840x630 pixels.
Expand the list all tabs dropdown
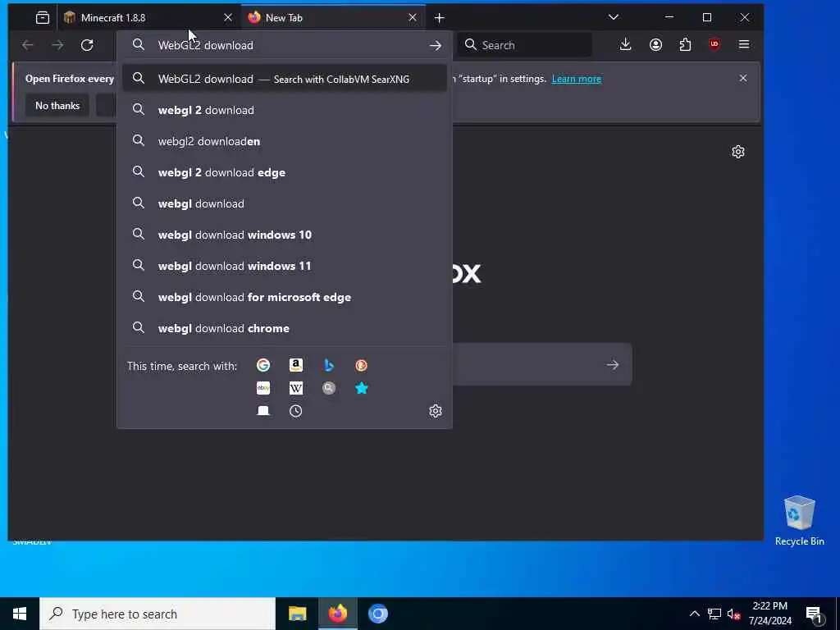click(x=614, y=17)
